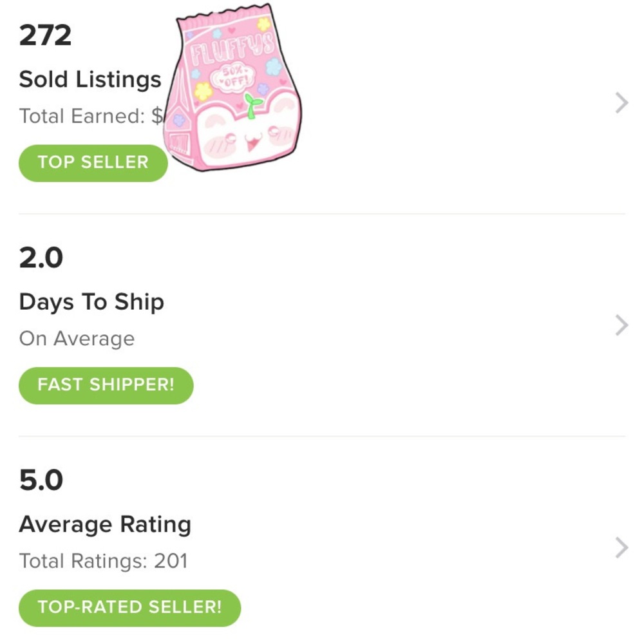This screenshot has height=644, width=644.
Task: Open the Sold Listings count 272
Action: tap(45, 35)
